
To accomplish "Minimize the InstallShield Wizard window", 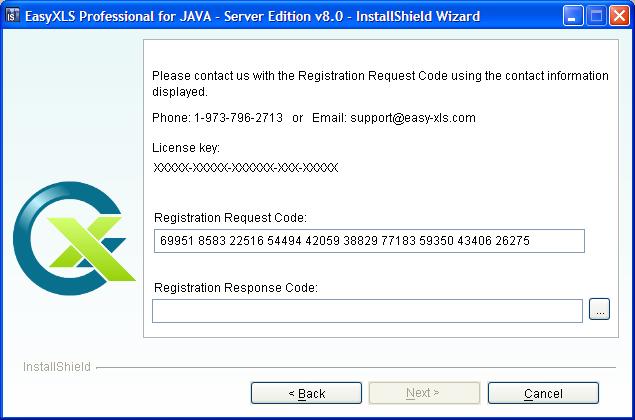I will [x=573, y=16].
